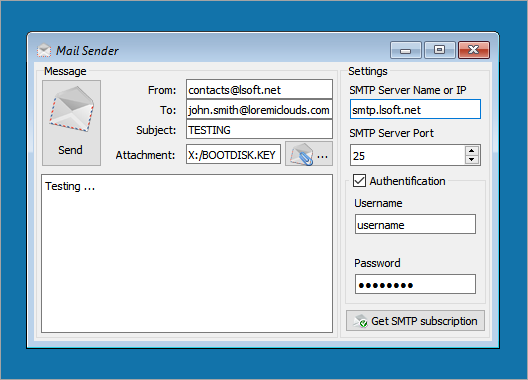Focus the Password input field

point(415,284)
